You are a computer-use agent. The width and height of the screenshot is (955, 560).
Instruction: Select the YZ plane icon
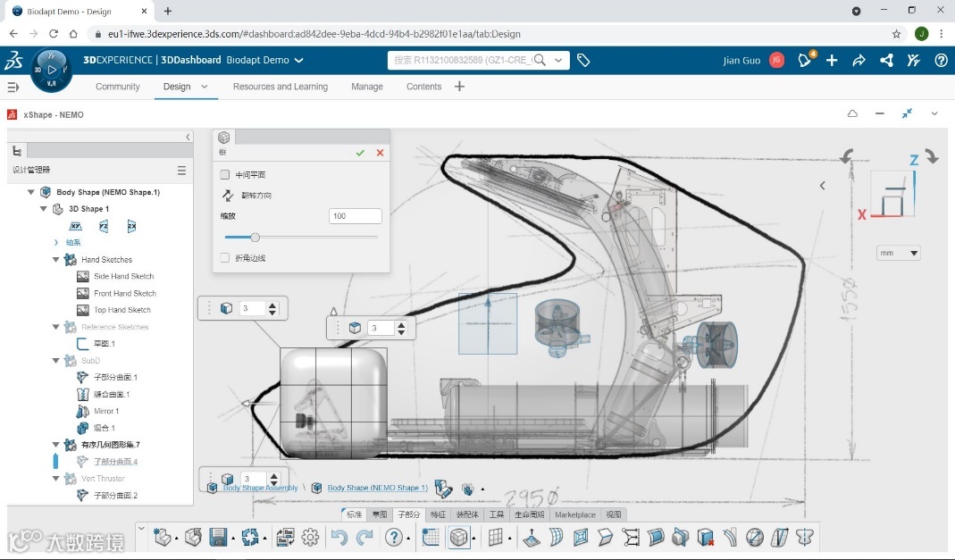tap(104, 227)
